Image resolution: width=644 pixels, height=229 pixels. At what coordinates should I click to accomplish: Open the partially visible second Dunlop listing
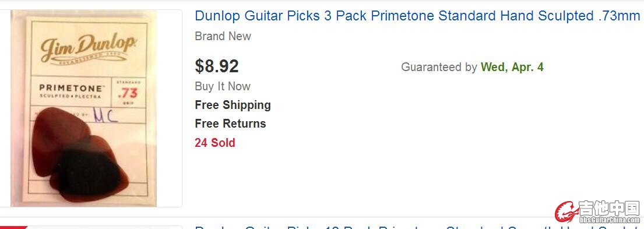[x=417, y=227]
